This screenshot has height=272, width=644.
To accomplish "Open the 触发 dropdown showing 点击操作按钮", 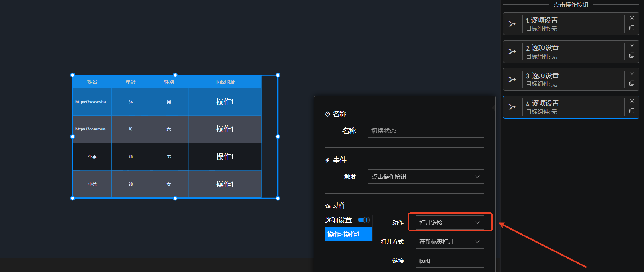I will [x=426, y=177].
